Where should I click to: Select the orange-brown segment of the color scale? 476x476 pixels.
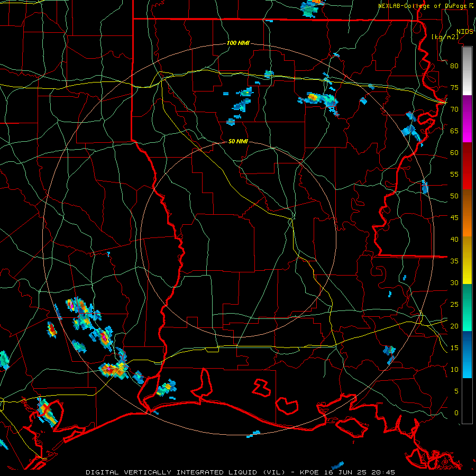[x=467, y=213]
